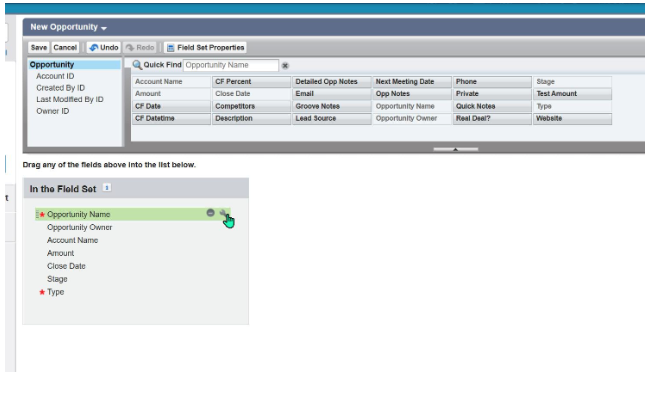Select Opportunity Name row in field set
Viewport: 646px width, 397px height.
click(133, 214)
